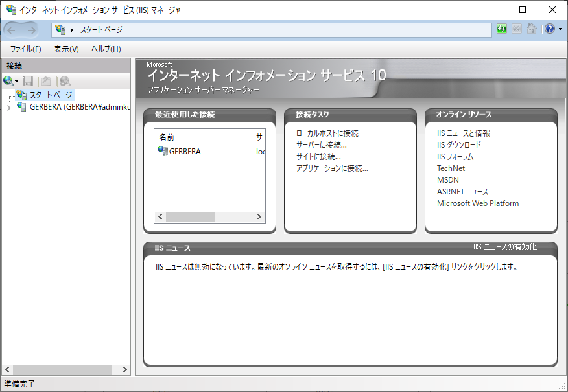Screen dimensions: 568x392
Task: Select the GERBERA server tree node
Action: click(80, 107)
